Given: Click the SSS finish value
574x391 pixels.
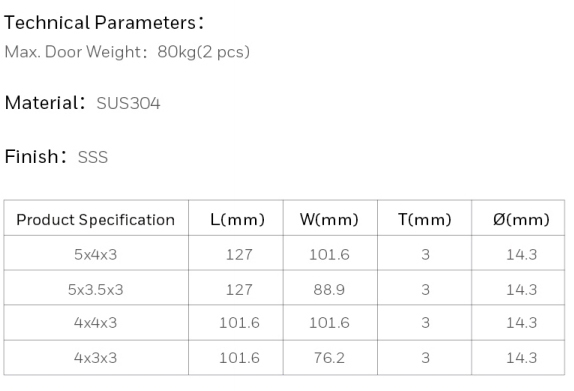Looking at the screenshot, I should pos(93,157).
